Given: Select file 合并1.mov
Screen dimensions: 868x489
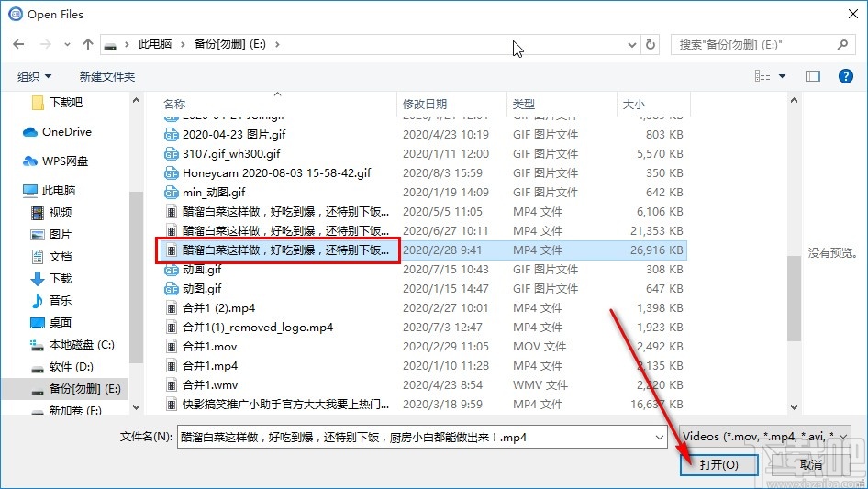Looking at the screenshot, I should pos(209,347).
